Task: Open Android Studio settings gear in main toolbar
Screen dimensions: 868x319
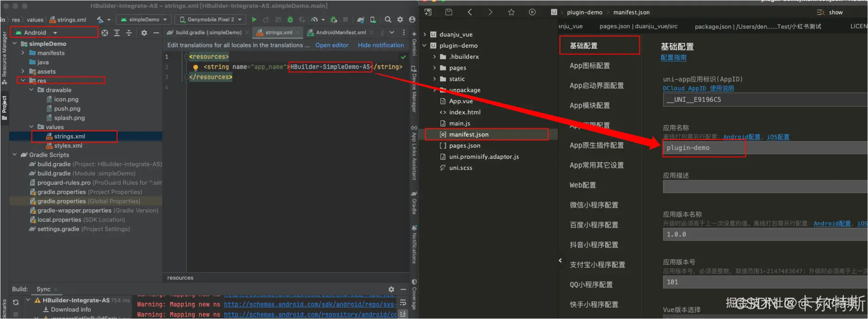Action: click(400, 19)
